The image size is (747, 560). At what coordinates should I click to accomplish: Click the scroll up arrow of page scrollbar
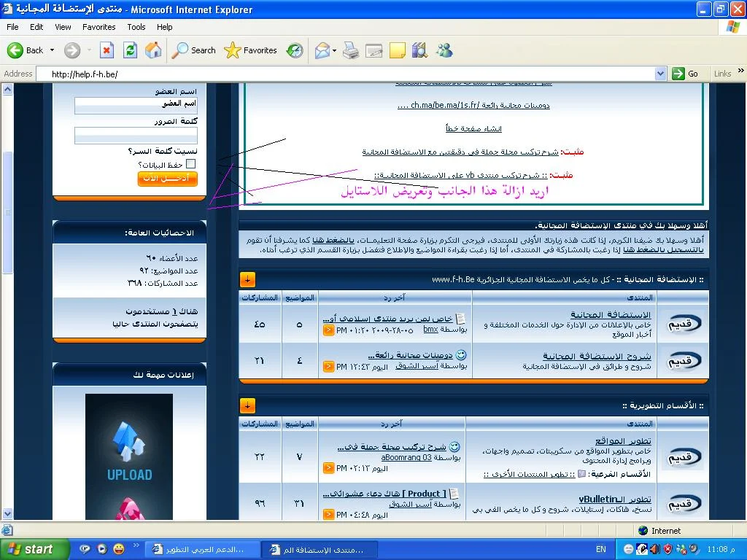point(7,90)
